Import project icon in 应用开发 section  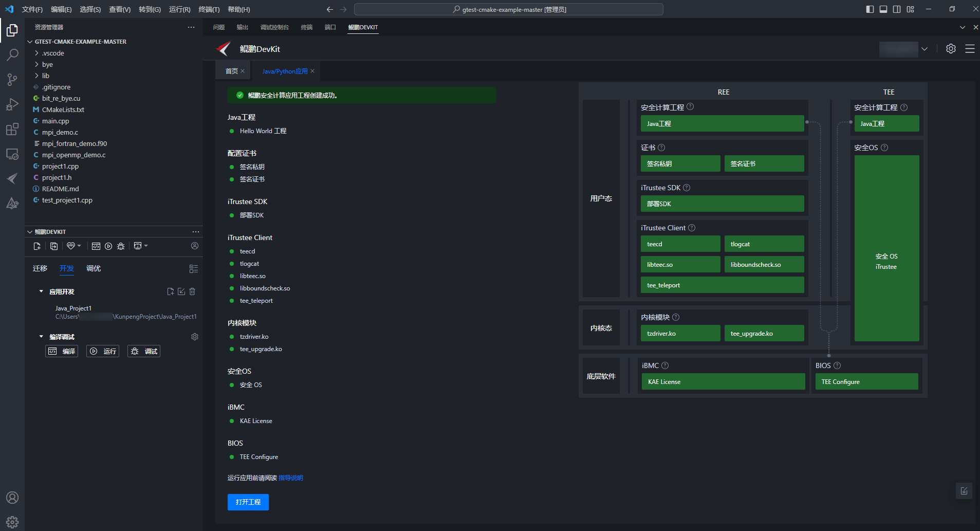(x=181, y=291)
